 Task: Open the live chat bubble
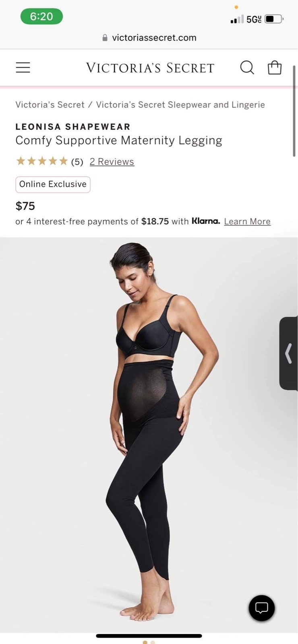pos(262,608)
